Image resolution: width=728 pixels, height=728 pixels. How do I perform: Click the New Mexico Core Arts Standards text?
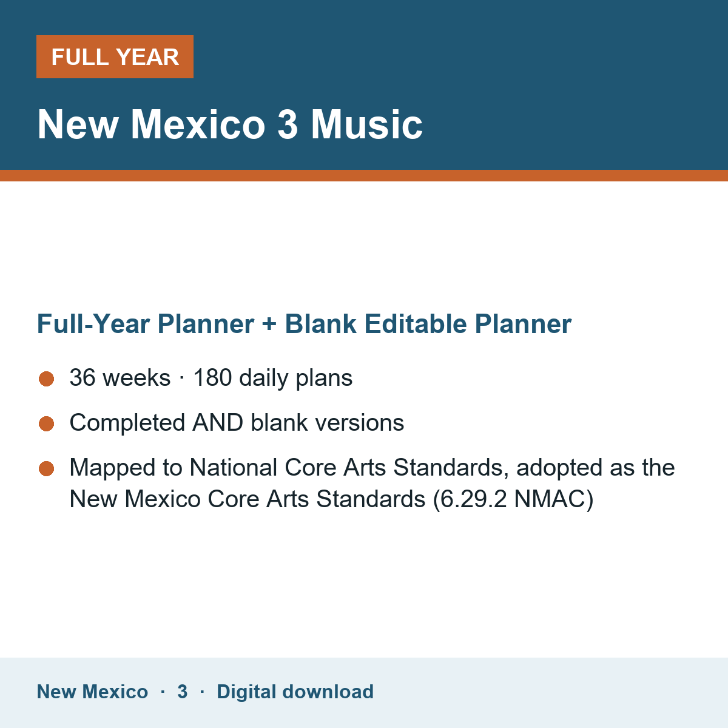pos(248,499)
